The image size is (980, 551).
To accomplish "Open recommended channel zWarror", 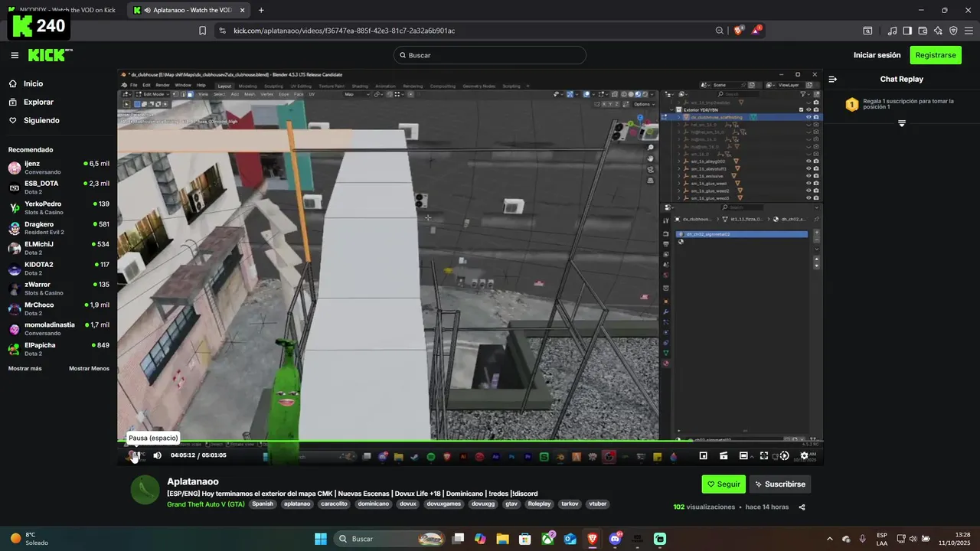I will (58, 289).
